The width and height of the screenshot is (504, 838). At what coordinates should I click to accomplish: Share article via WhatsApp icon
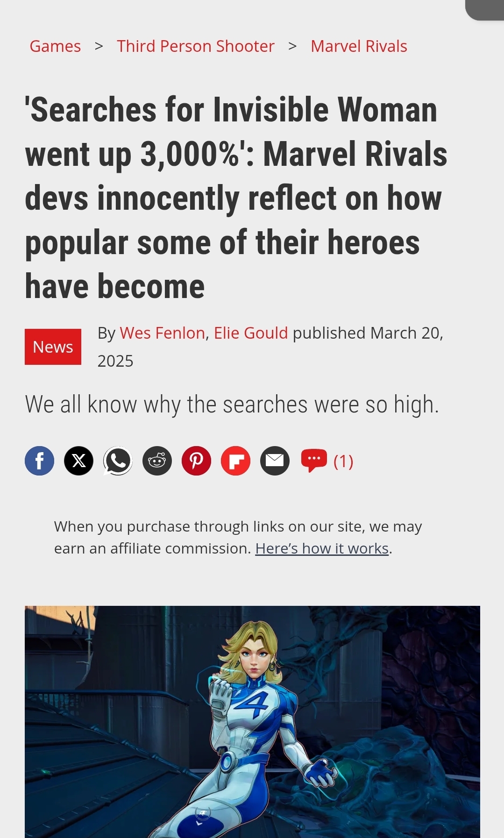click(118, 461)
